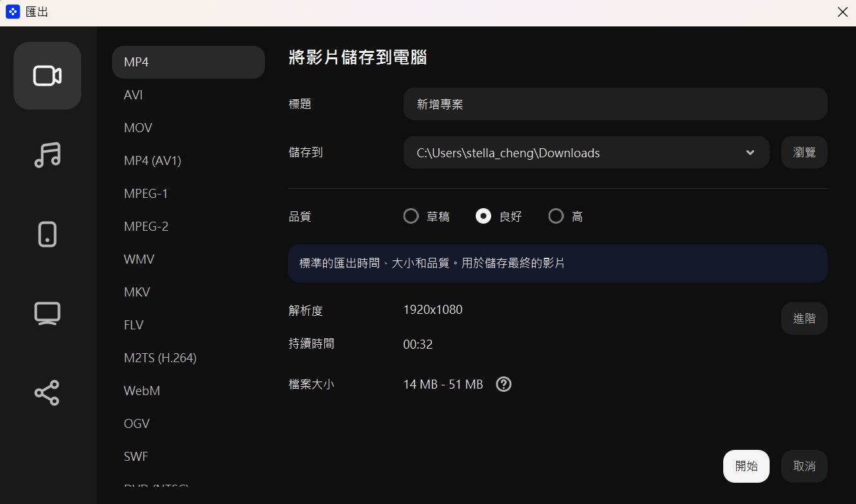
Task: Click the help icon beside file size
Action: coord(503,383)
